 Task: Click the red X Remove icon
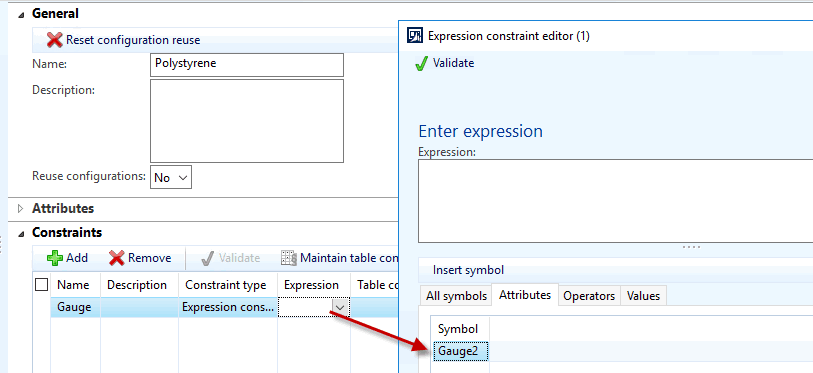click(x=117, y=258)
